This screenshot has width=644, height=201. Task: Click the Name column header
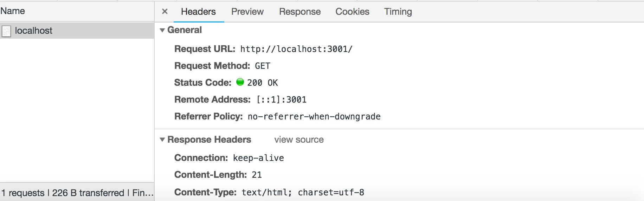pos(13,11)
